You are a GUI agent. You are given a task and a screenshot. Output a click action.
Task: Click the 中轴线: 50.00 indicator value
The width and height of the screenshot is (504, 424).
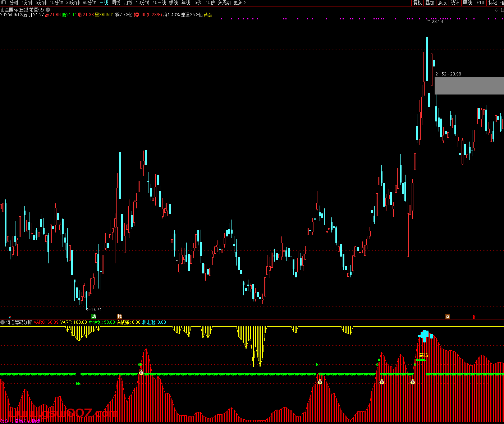click(102, 322)
